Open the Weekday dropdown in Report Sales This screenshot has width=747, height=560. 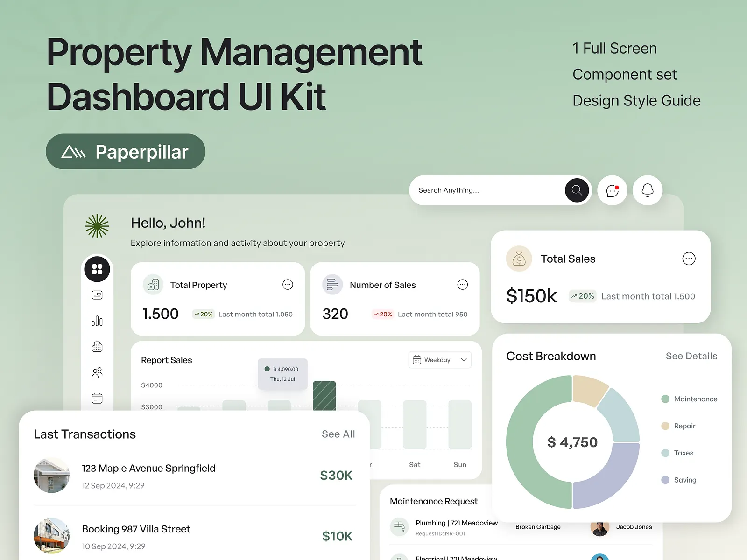tap(439, 360)
